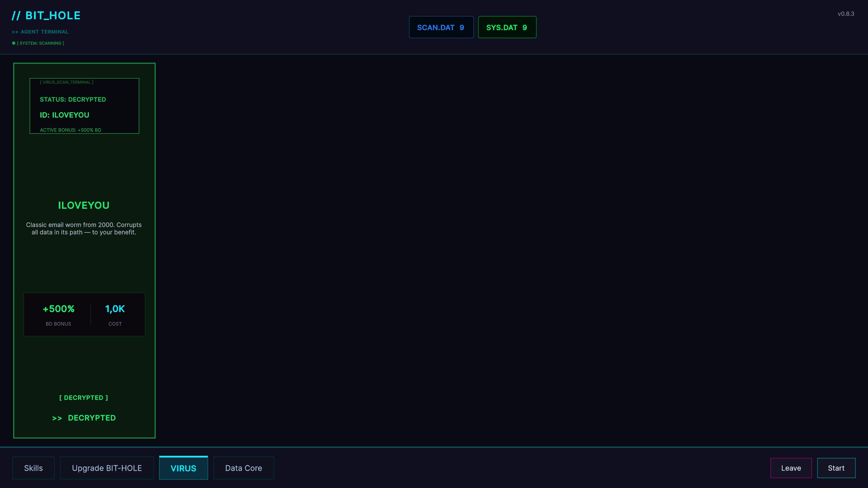Click the >> AGENT TERMINAL subtitle
The height and width of the screenshot is (488, 868).
coord(40,32)
